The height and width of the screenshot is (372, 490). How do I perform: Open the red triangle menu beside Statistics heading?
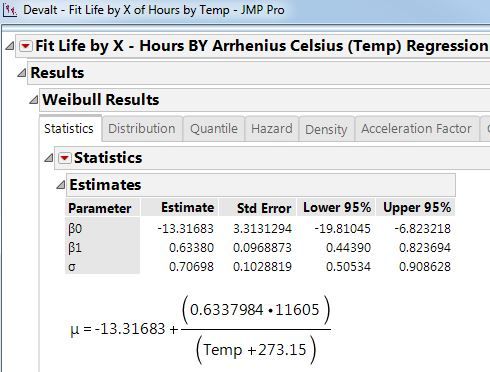[64, 158]
